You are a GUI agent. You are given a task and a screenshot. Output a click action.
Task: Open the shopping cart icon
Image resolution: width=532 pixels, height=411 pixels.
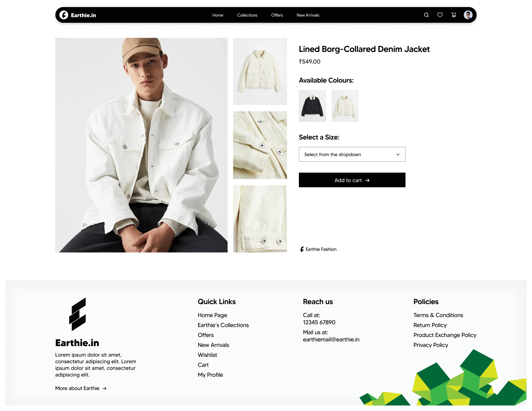(x=454, y=15)
